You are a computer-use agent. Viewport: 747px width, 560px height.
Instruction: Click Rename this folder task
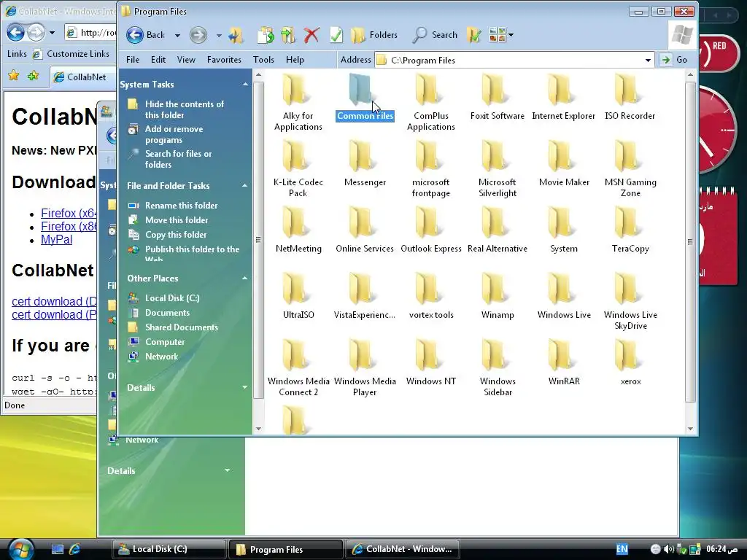coord(181,205)
